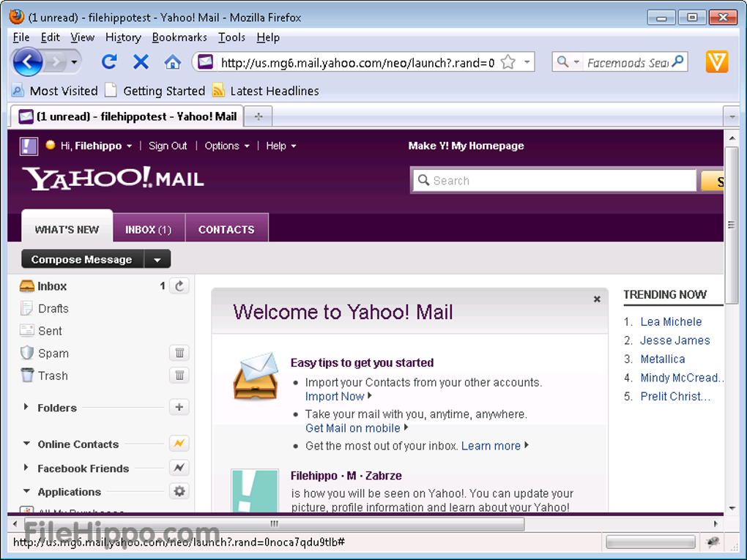Screen dimensions: 747x560
Task: Add new folder with the plus icon
Action: click(x=179, y=408)
